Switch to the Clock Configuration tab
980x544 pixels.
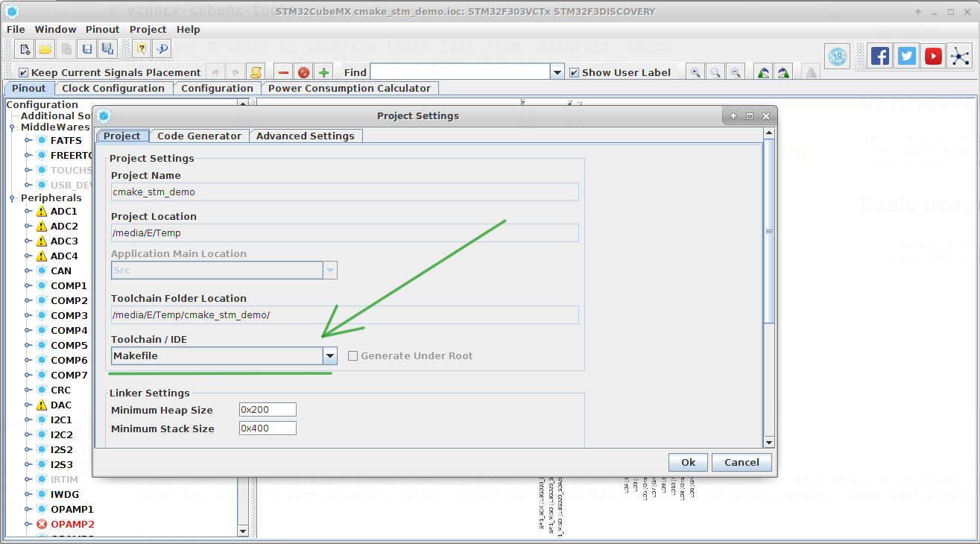coord(113,88)
